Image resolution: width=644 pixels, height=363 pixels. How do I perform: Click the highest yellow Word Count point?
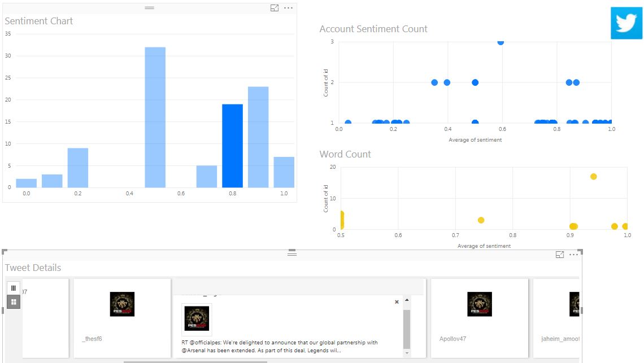[593, 177]
